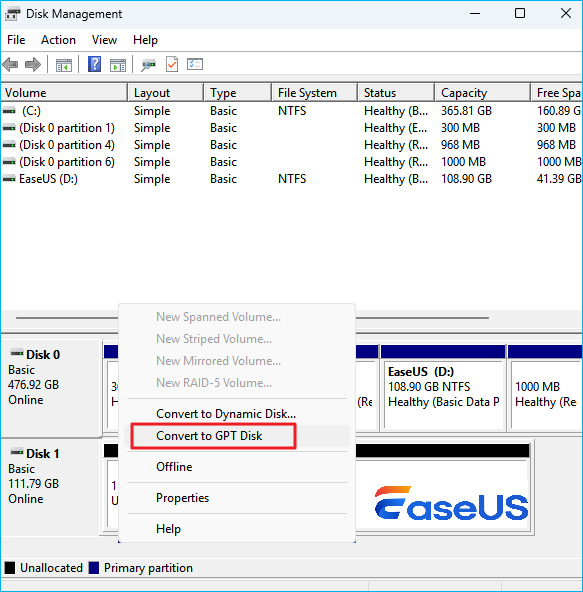Image resolution: width=583 pixels, height=592 pixels.
Task: Click the Forward arrow toolbar icon
Action: (33, 65)
